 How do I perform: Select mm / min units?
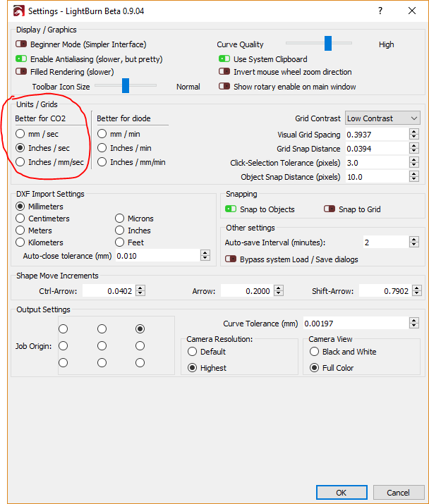pos(102,133)
